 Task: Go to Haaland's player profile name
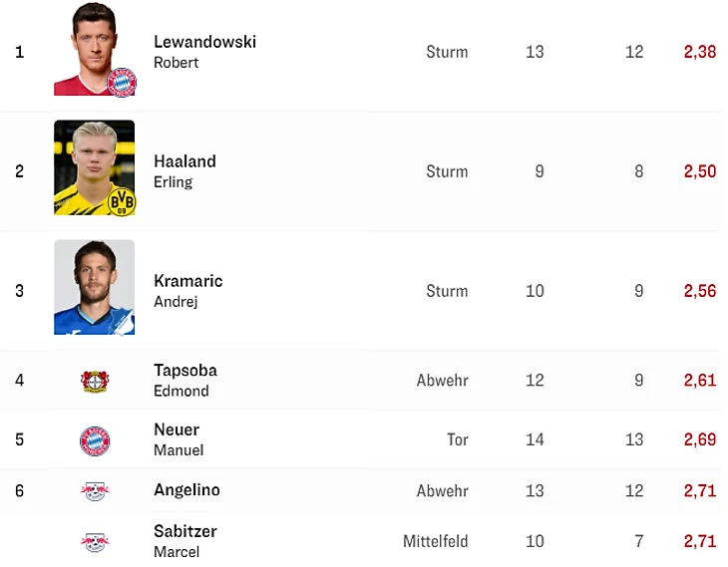(x=184, y=161)
